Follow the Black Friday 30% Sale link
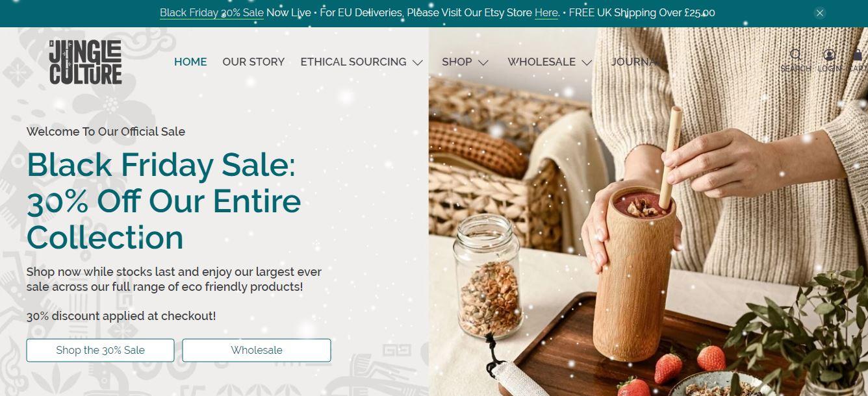Image resolution: width=868 pixels, height=396 pixels. click(212, 13)
